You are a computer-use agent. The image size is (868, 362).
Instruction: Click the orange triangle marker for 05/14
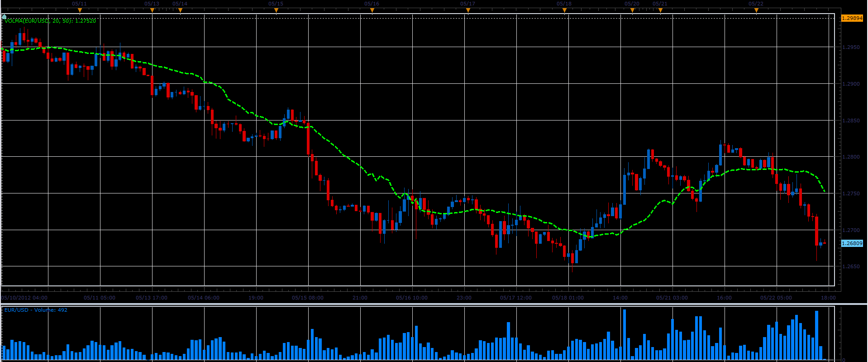(x=180, y=10)
